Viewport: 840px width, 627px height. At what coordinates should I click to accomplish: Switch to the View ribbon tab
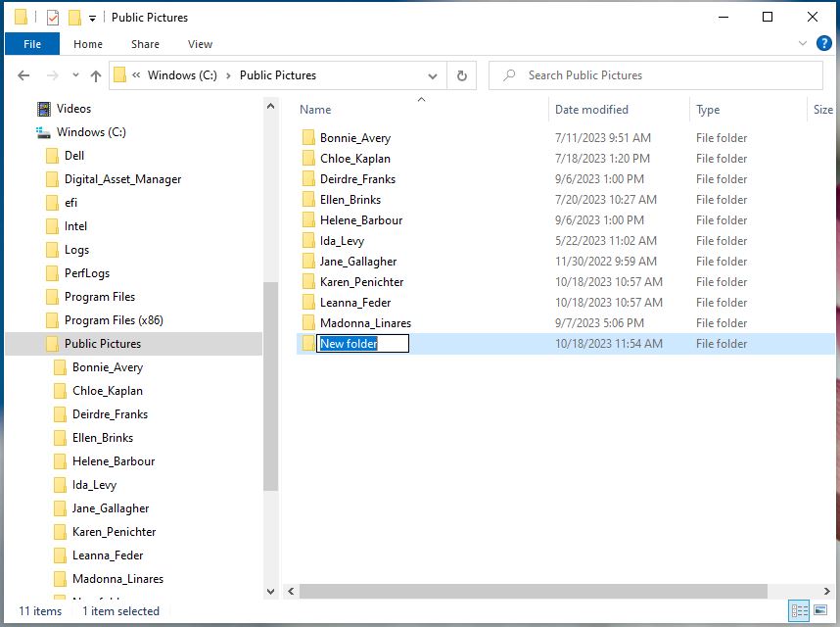point(200,44)
